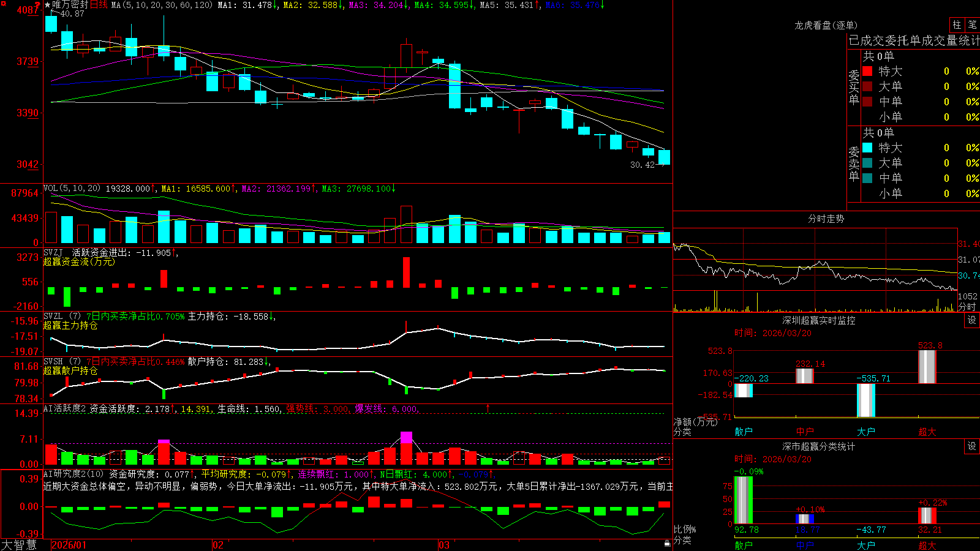
Task: Select 大户 category in 深市超赢分类统计
Action: pyautogui.click(x=866, y=545)
